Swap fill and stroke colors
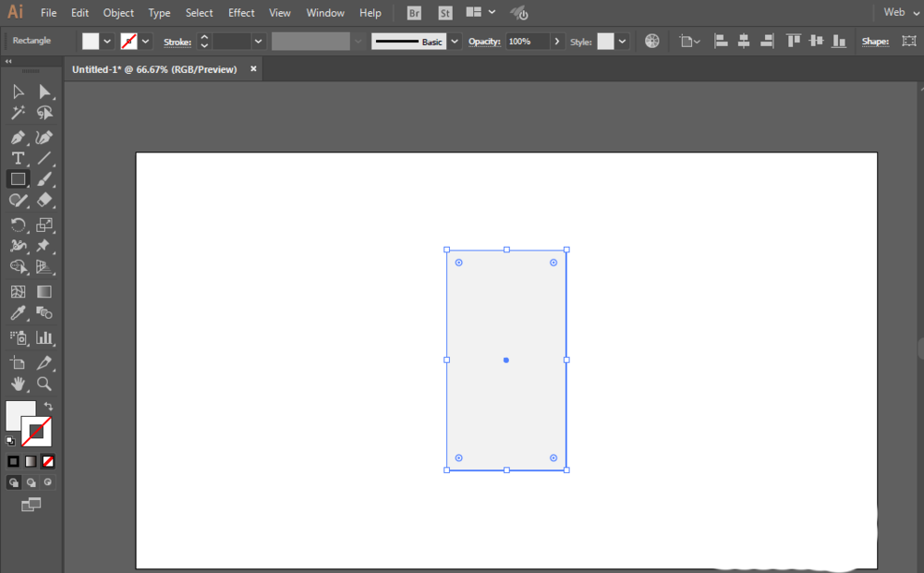This screenshot has height=573, width=924. (x=48, y=407)
